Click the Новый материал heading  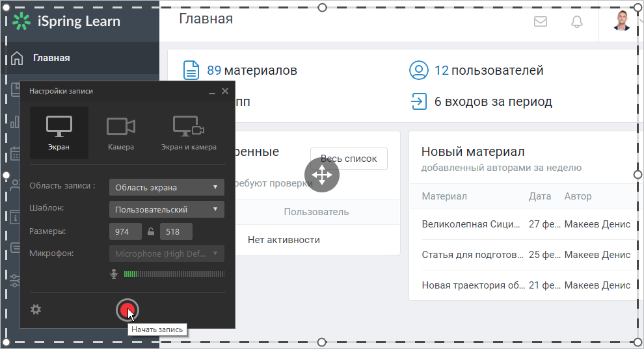coord(473,151)
